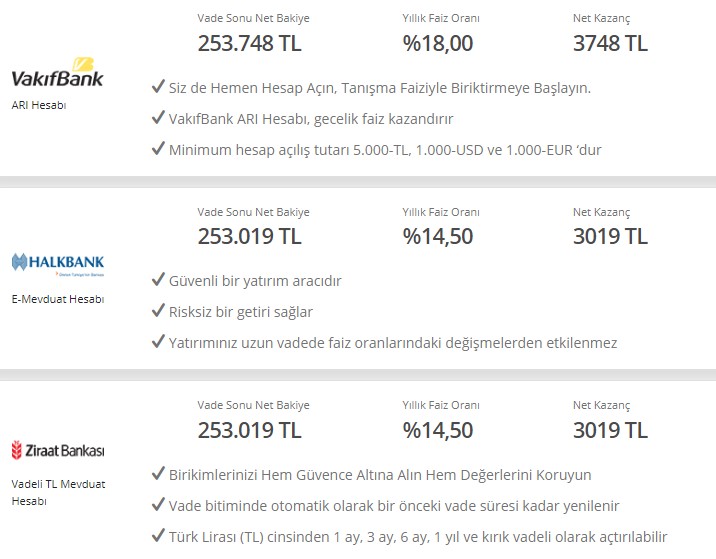This screenshot has height=559, width=716.
Task: Select VakıfBank's %18,00 interest rate
Action: (x=437, y=43)
